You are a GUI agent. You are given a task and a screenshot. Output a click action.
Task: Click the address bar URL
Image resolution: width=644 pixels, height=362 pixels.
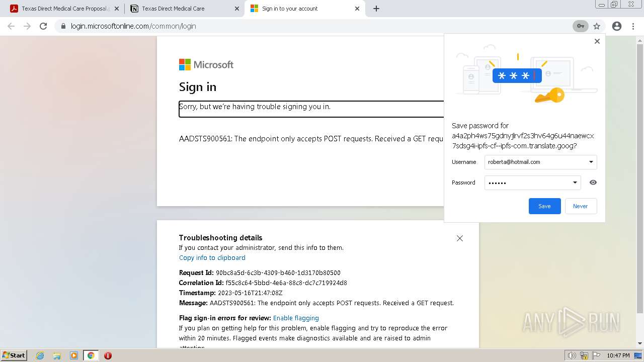click(x=133, y=26)
